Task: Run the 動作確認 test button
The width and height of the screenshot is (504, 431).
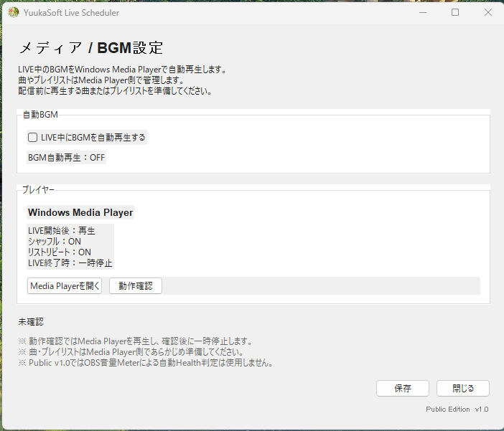Action: [x=136, y=286]
